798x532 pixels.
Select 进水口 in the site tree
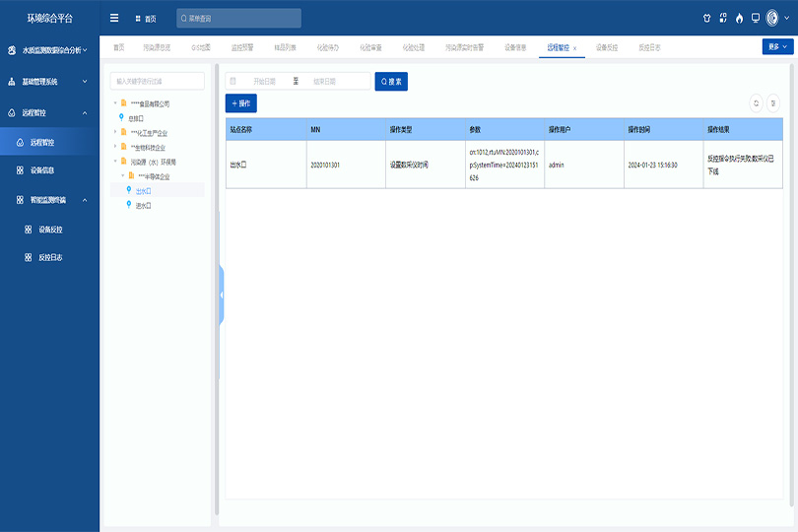pyautogui.click(x=142, y=206)
